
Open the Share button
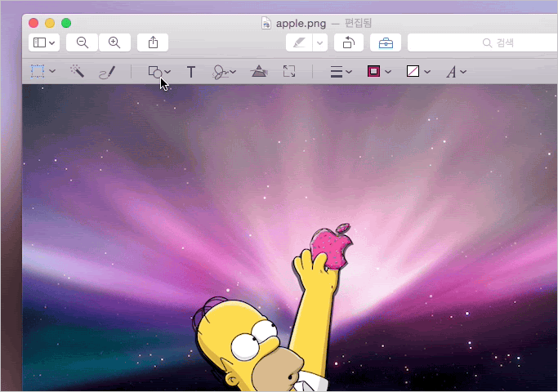[153, 42]
